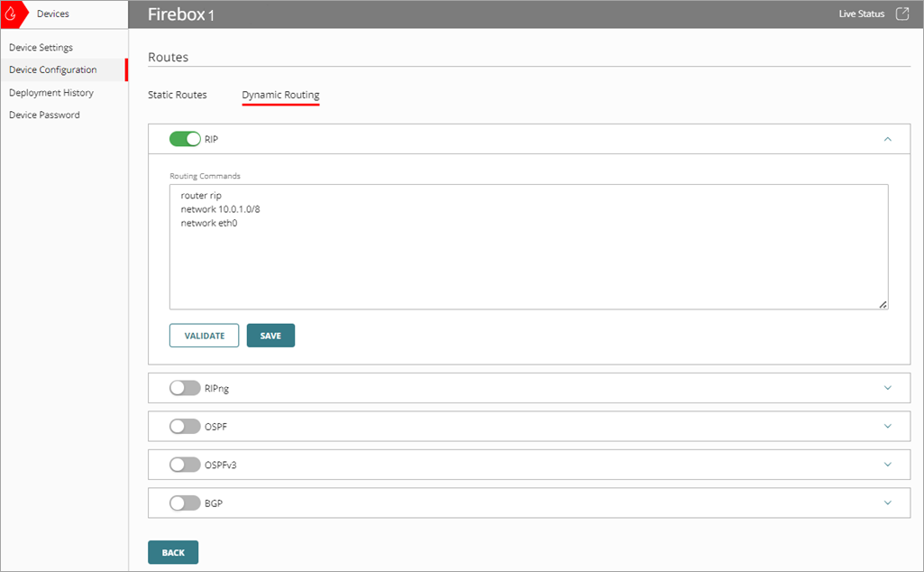Expand the RIPng section
The width and height of the screenshot is (924, 572).
887,387
